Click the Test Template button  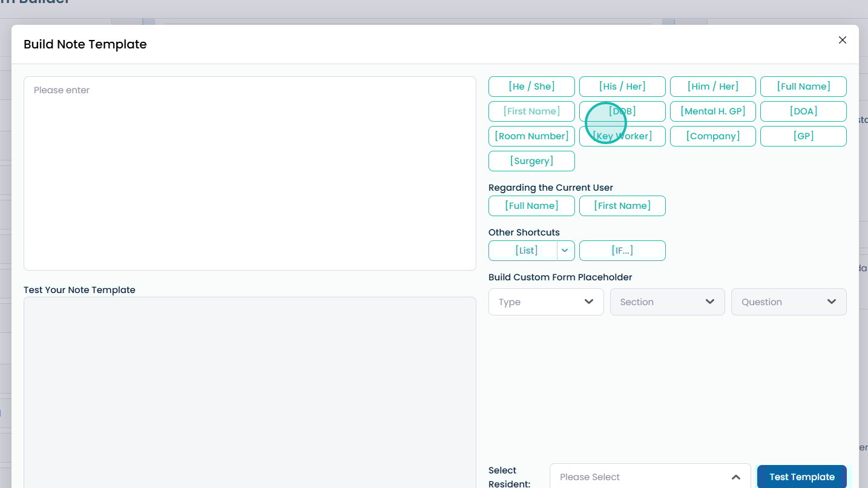pyautogui.click(x=801, y=476)
